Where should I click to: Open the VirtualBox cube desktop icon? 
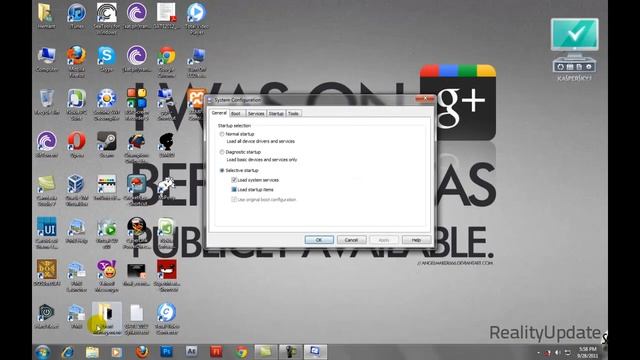[x=76, y=190]
